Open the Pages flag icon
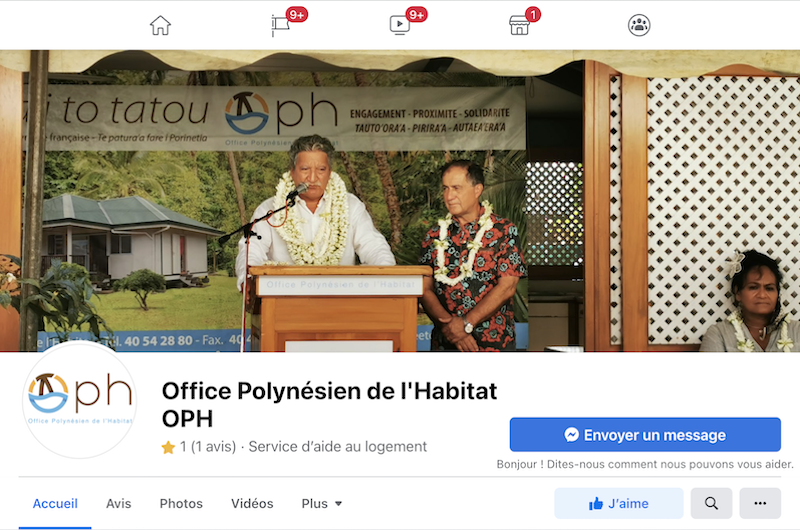This screenshot has width=800, height=530. point(281,25)
